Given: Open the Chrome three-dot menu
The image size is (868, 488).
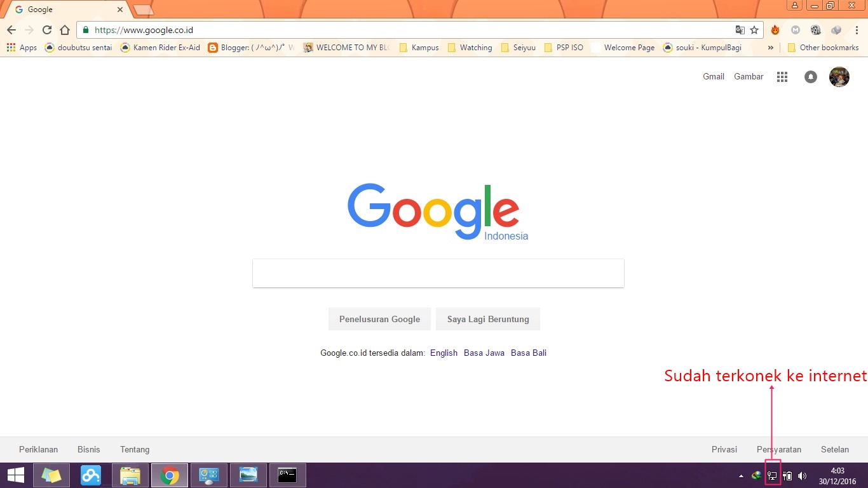Looking at the screenshot, I should point(857,30).
